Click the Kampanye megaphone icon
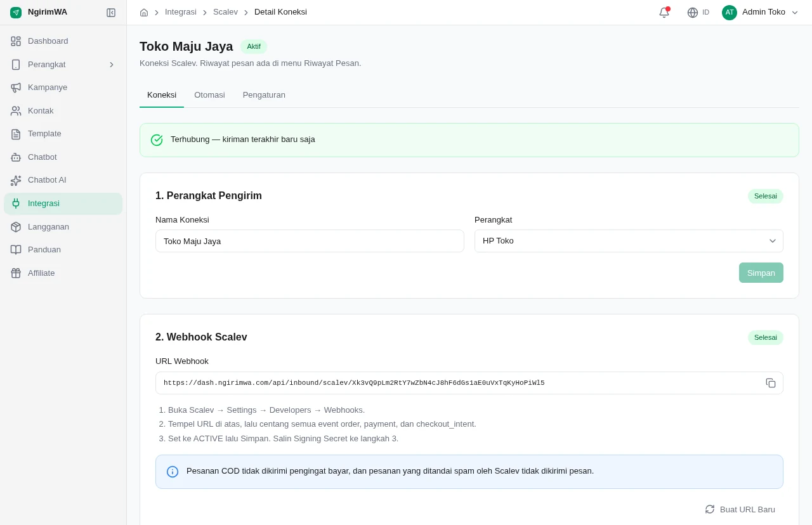This screenshot has height=525, width=812. coord(16,87)
